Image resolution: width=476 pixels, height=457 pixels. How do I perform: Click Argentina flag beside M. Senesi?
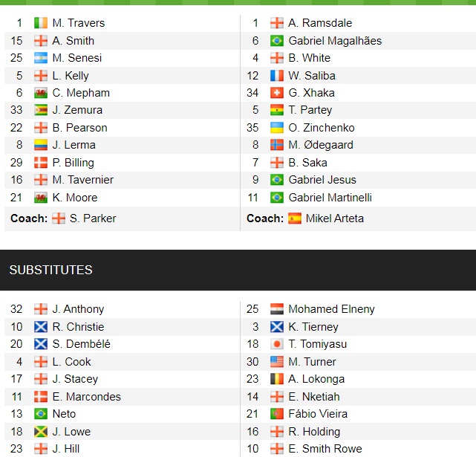point(41,58)
